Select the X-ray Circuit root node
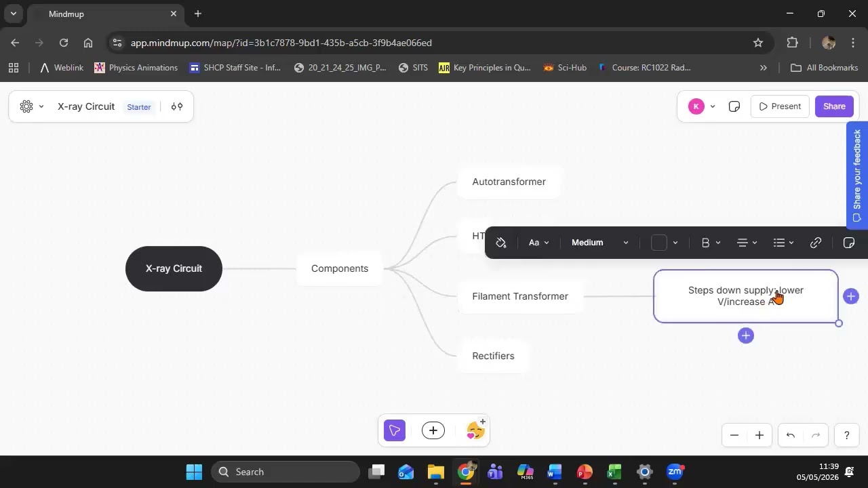The width and height of the screenshot is (868, 488). (174, 268)
